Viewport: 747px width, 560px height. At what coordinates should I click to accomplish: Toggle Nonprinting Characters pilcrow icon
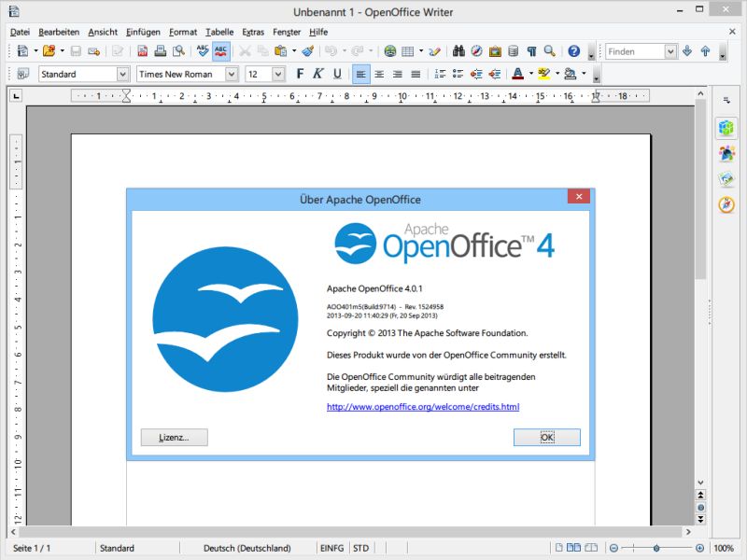pos(531,51)
